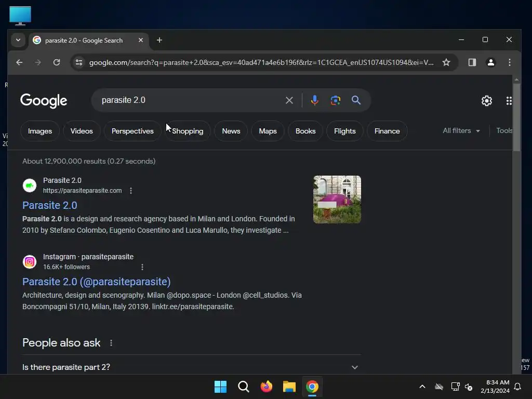Search by image with Google Lens
Screen dimensions: 532x399
[335, 100]
